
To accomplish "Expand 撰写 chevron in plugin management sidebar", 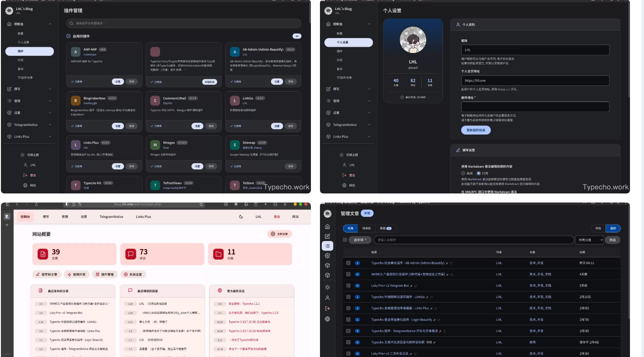I will [x=50, y=89].
